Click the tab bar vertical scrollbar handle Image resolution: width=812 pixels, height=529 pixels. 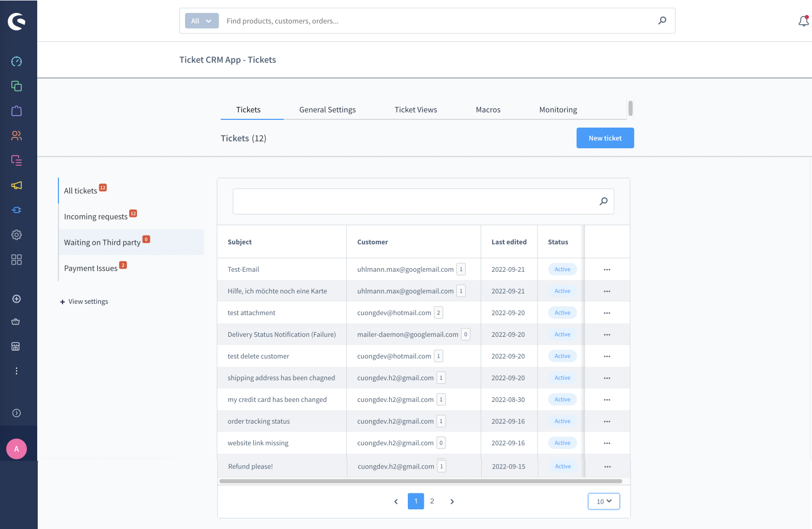coord(631,108)
